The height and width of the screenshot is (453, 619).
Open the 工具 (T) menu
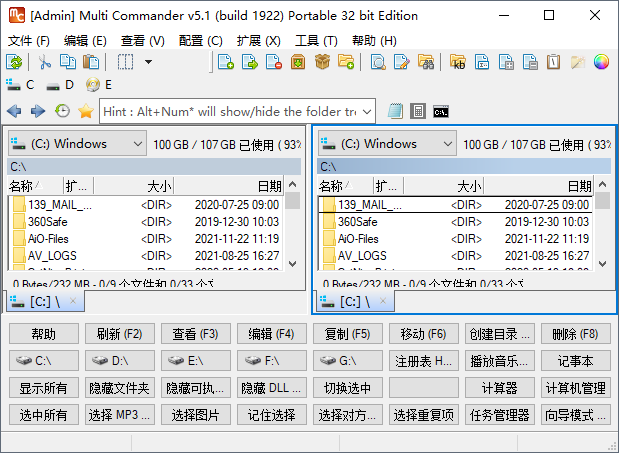pyautogui.click(x=316, y=41)
